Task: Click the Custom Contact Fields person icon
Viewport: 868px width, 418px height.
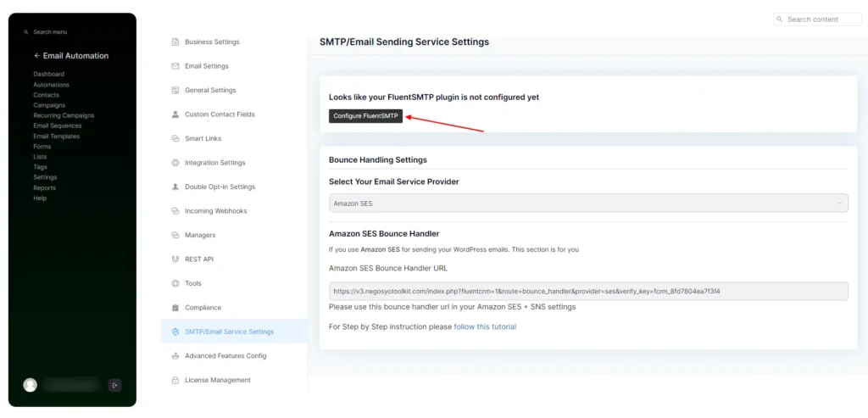Action: click(175, 114)
